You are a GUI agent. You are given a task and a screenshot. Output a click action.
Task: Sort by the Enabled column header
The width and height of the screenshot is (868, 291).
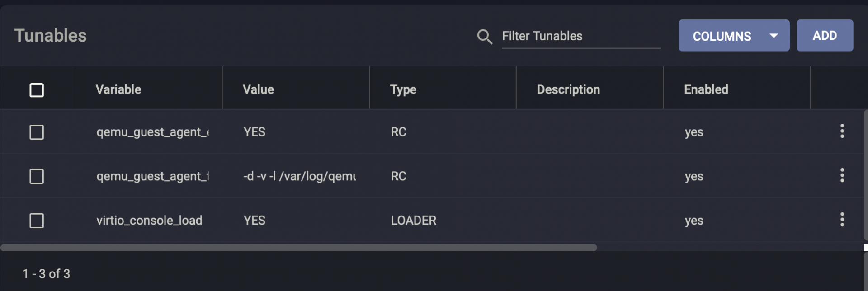tap(706, 89)
